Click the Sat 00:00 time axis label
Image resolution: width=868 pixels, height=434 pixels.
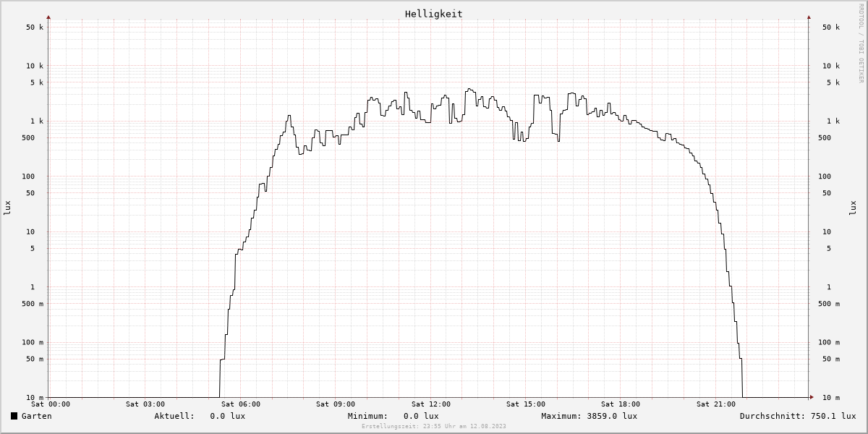click(x=51, y=404)
